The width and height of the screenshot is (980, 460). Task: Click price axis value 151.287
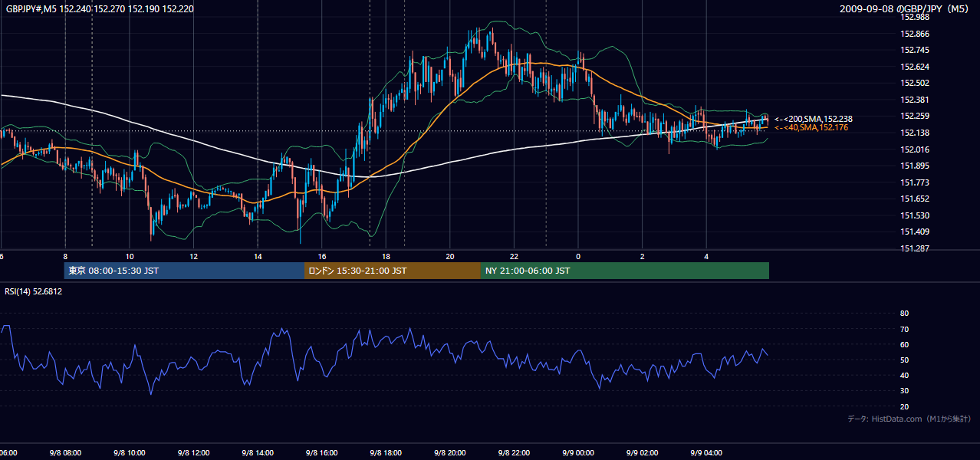pyautogui.click(x=915, y=248)
